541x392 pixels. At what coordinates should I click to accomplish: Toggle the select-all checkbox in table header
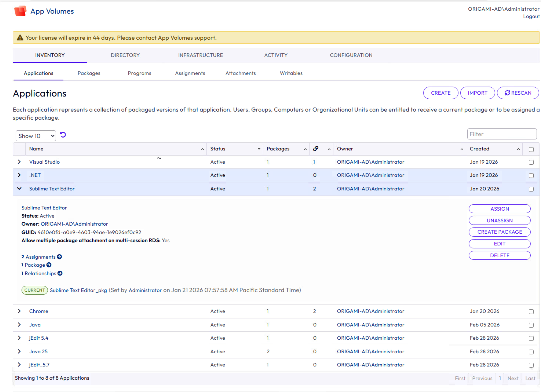click(x=531, y=149)
